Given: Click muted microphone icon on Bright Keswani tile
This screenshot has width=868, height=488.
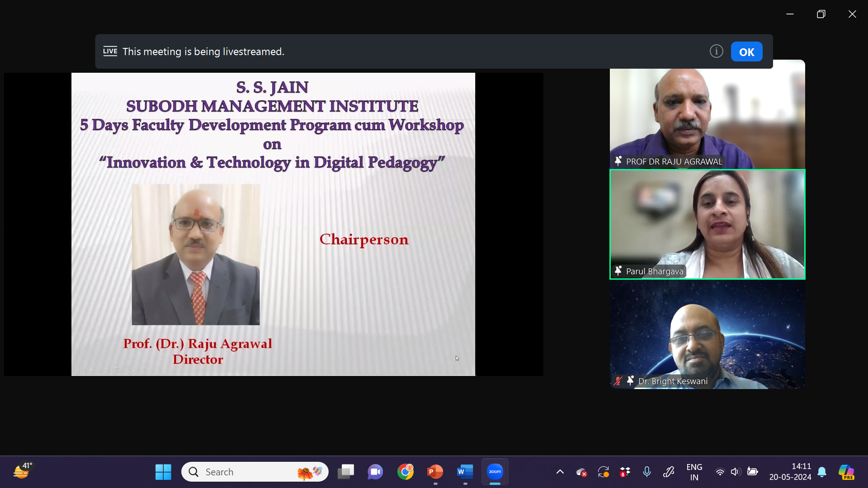Looking at the screenshot, I should [618, 381].
